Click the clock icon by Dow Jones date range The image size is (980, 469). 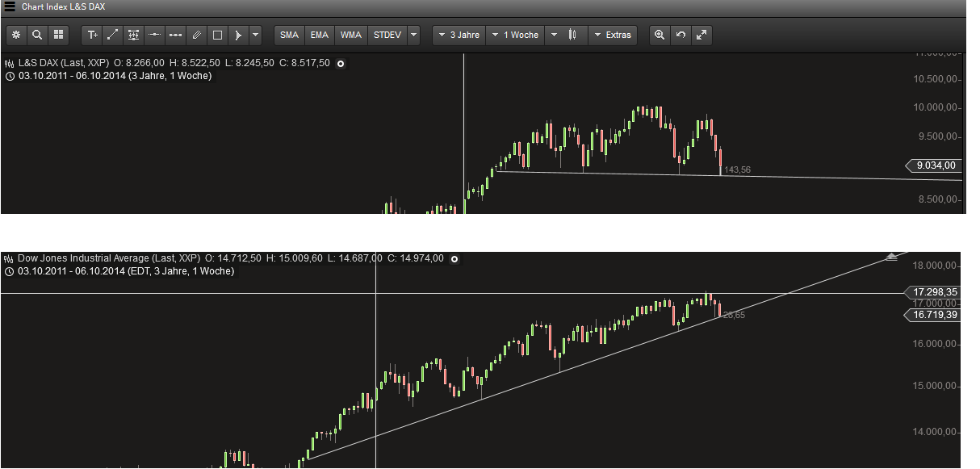pyautogui.click(x=10, y=271)
